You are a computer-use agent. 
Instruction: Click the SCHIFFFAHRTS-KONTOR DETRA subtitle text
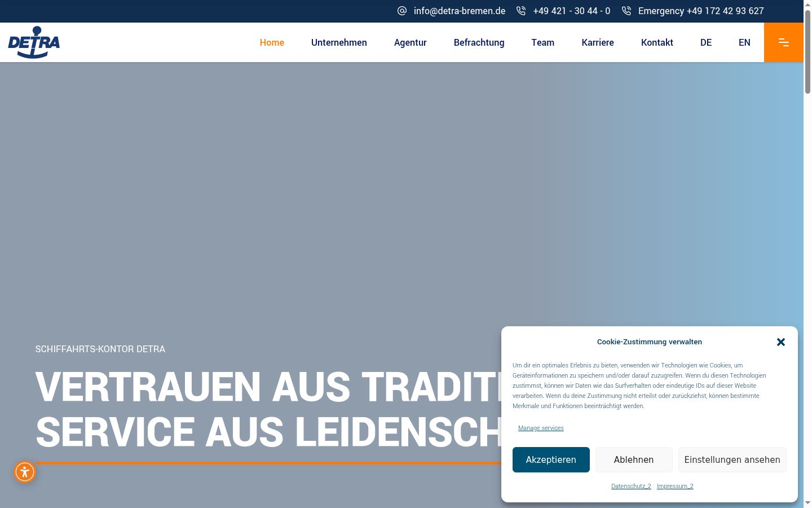point(100,349)
